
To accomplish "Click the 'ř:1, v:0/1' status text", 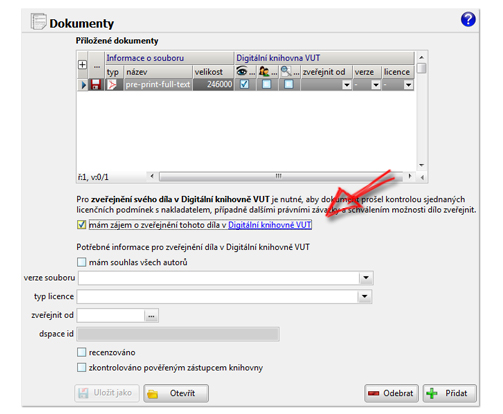I will (x=93, y=177).
